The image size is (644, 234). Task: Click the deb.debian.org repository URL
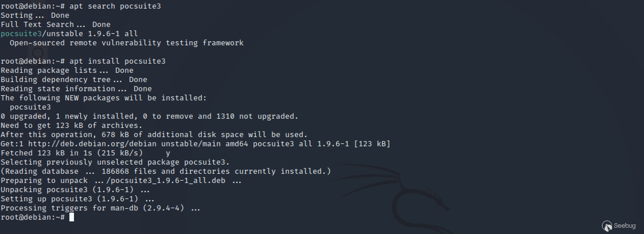pos(92,144)
